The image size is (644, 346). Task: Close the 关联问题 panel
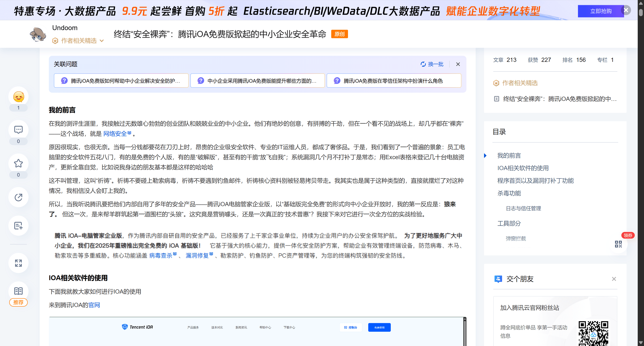458,64
